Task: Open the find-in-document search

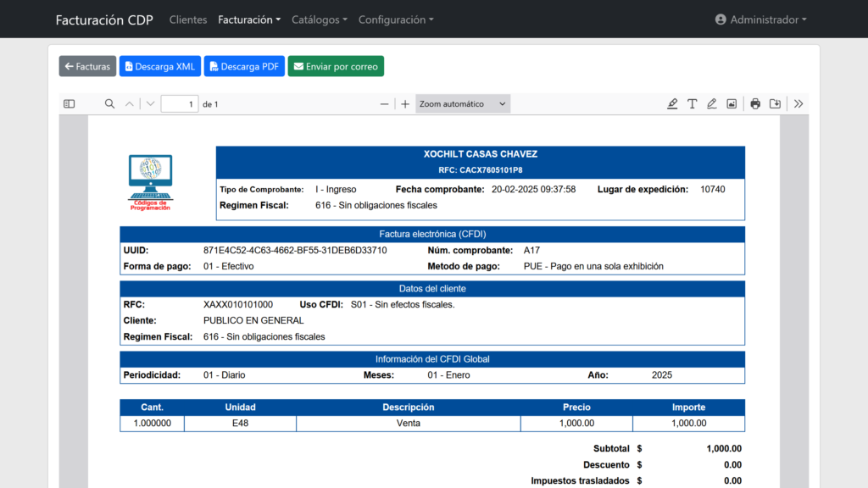Action: (x=109, y=104)
